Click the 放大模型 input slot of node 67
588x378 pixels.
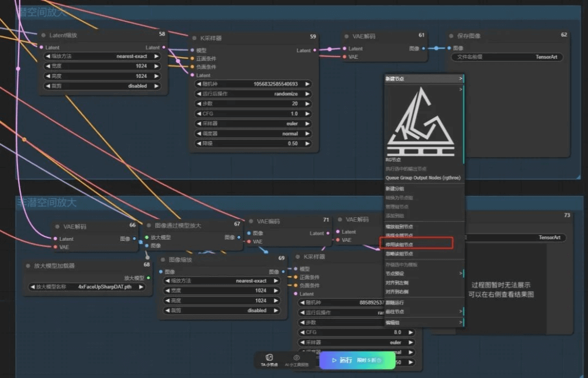[x=147, y=237]
